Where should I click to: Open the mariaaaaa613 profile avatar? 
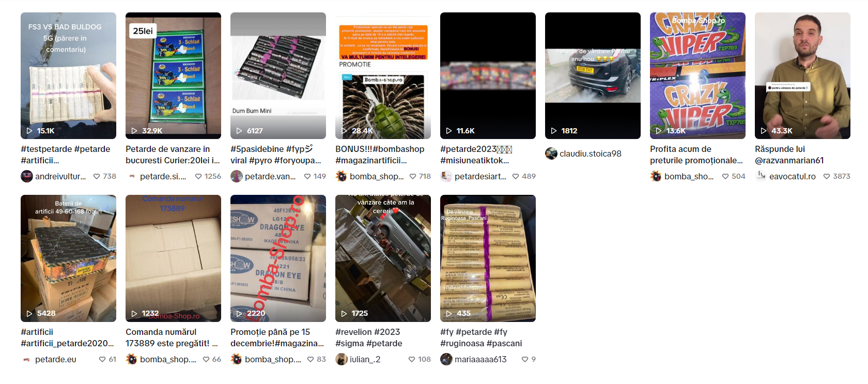[x=446, y=359]
